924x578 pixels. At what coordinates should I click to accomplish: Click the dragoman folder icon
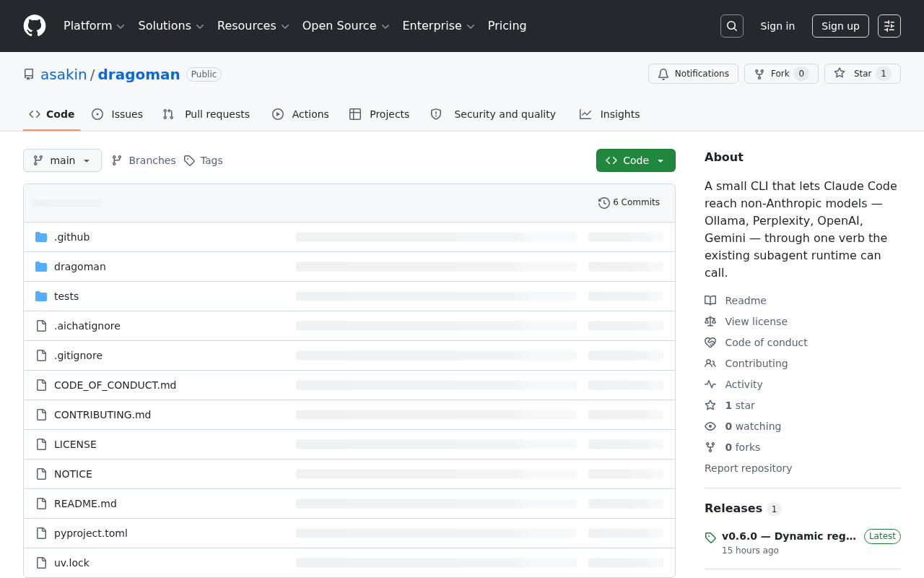coord(41,267)
